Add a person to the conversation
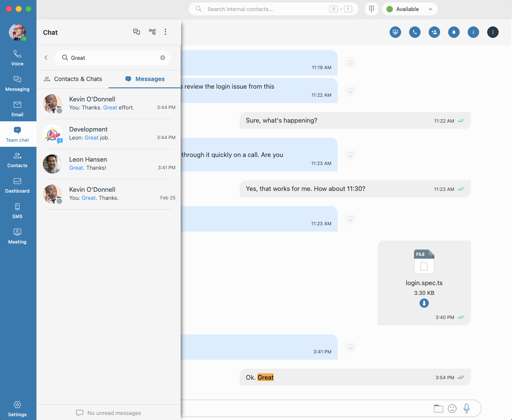This screenshot has width=512, height=420. 434,32
